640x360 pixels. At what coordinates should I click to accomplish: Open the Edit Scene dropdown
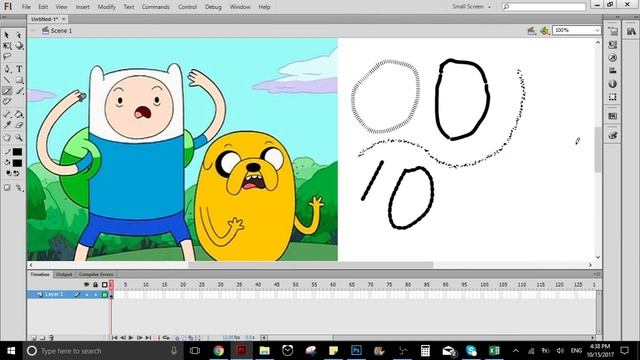coord(531,31)
